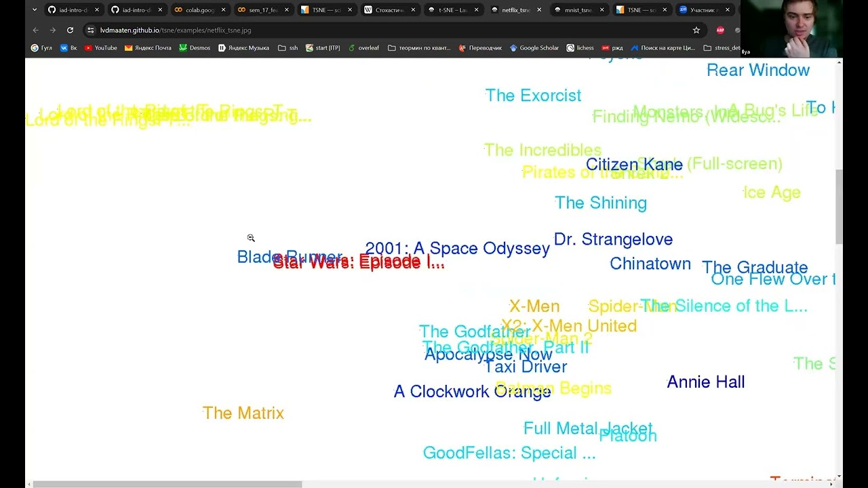Open the Вк bookmark
This screenshot has width=868, height=488.
[68, 48]
